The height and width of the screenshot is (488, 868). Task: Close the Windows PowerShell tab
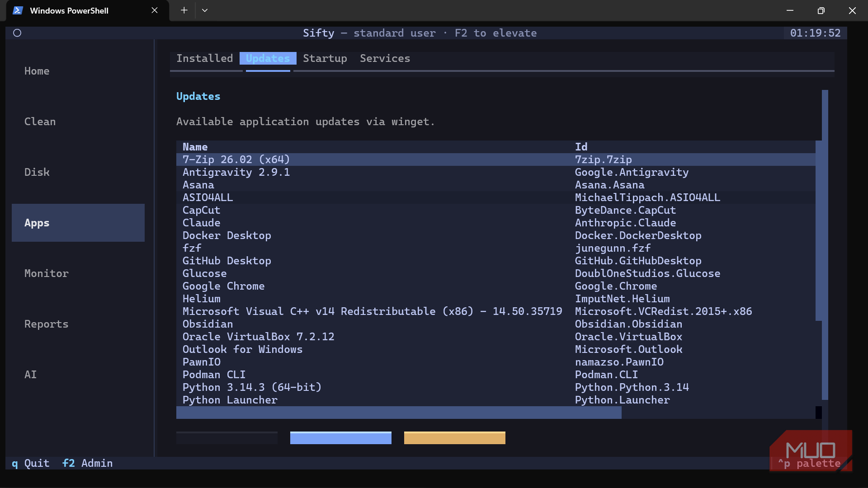click(155, 10)
